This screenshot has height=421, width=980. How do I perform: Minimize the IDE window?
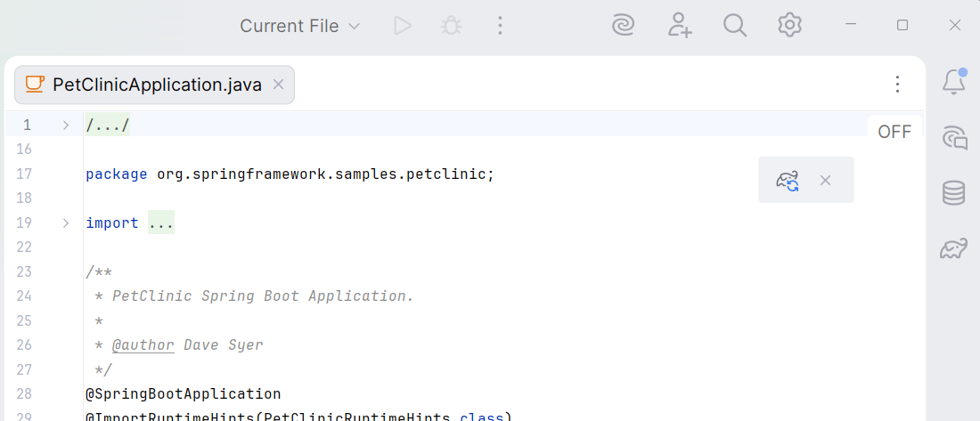point(850,25)
